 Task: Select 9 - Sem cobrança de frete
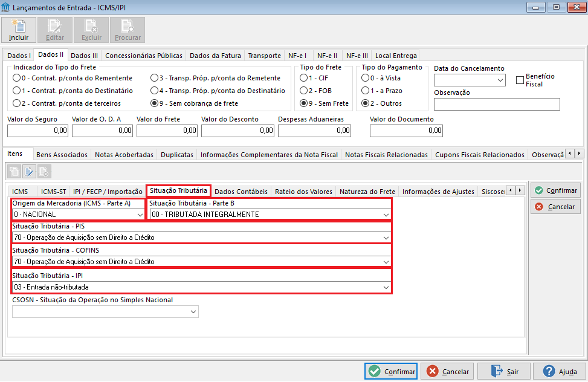pyautogui.click(x=194, y=103)
